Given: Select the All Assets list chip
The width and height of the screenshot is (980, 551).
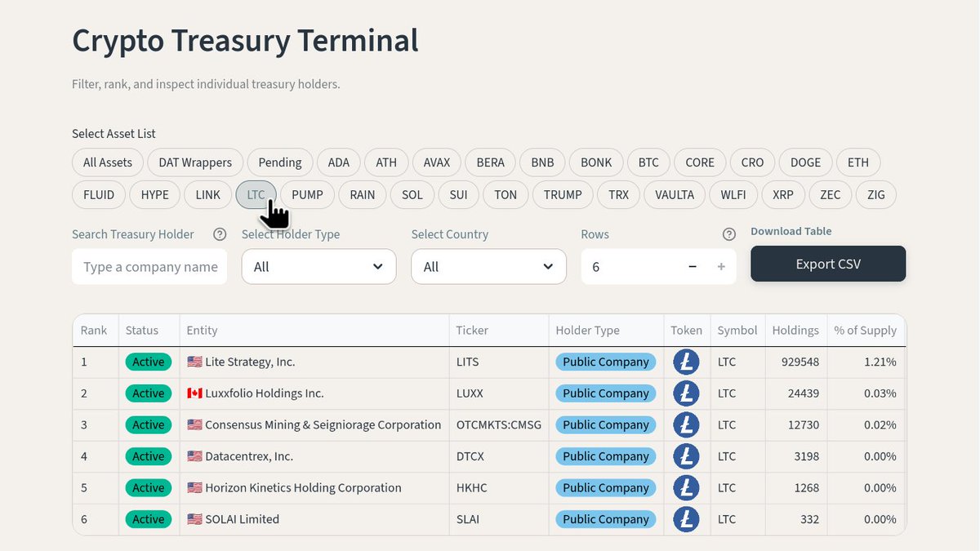Looking at the screenshot, I should click(108, 162).
